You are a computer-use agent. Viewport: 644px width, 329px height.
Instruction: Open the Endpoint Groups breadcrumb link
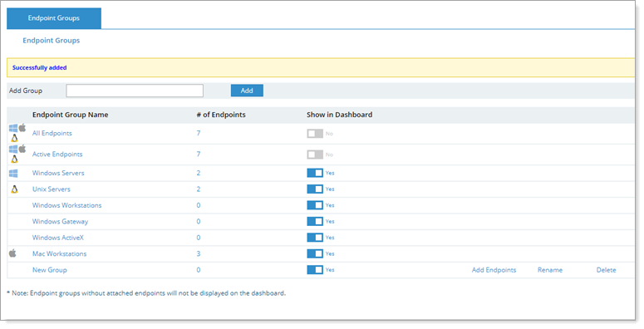click(52, 40)
